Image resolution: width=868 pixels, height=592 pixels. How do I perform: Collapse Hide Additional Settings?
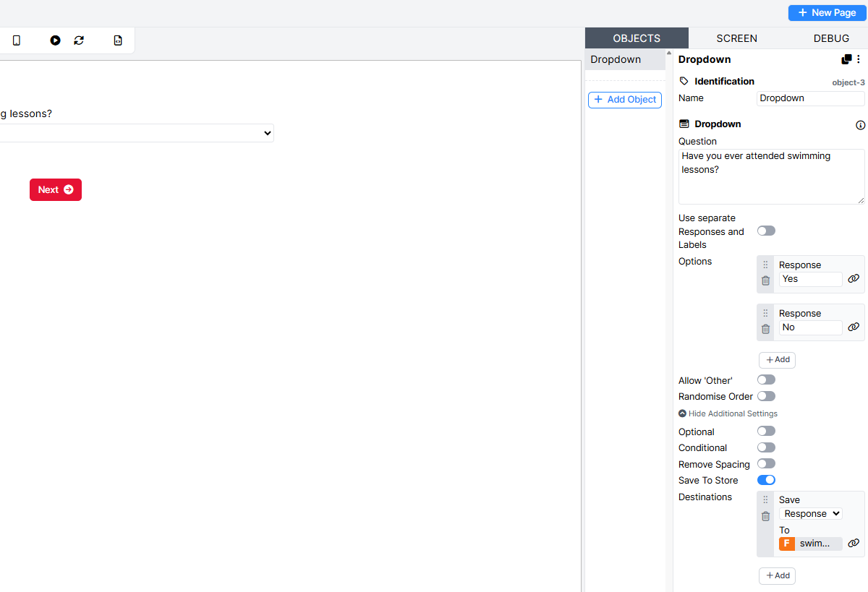click(x=728, y=413)
